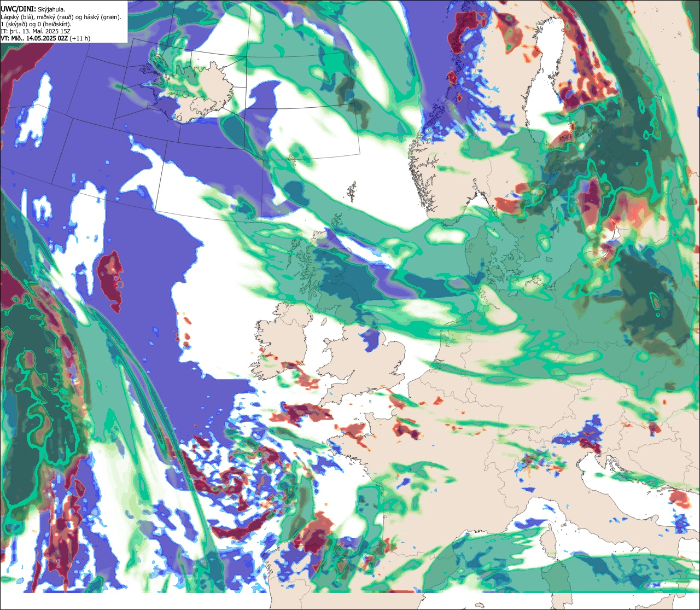This screenshot has height=610, width=700.
Task: Click the 'Lágský (blá), miðský (rauð)' legend line
Action: (x=61, y=17)
